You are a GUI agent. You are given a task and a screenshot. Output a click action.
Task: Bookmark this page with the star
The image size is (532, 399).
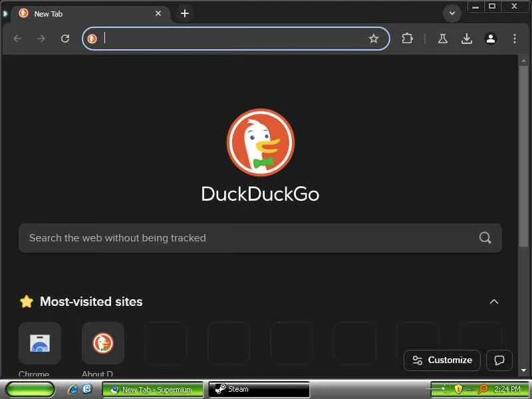tap(374, 39)
